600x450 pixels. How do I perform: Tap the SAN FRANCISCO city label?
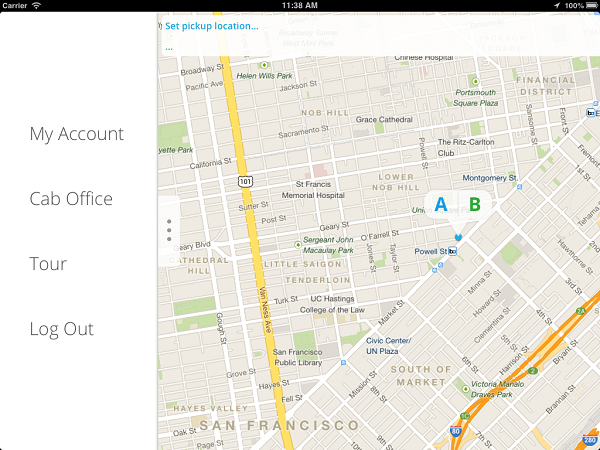pyautogui.click(x=279, y=425)
